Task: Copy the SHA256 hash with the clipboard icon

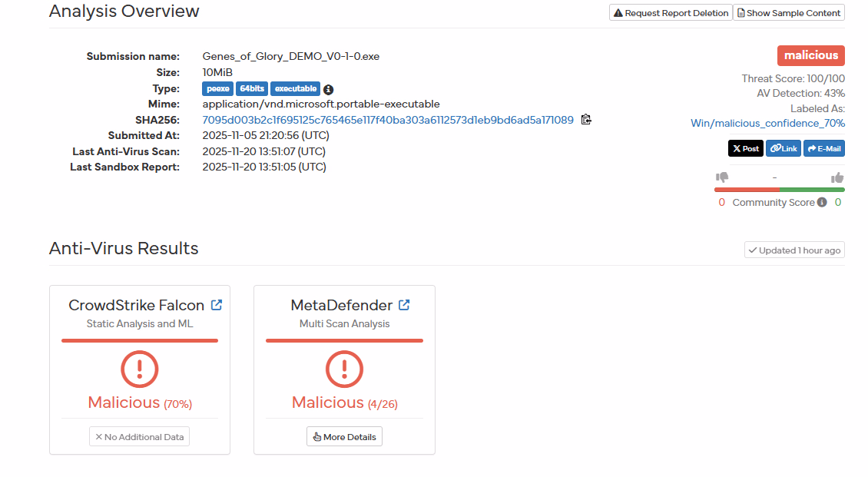Action: (586, 120)
